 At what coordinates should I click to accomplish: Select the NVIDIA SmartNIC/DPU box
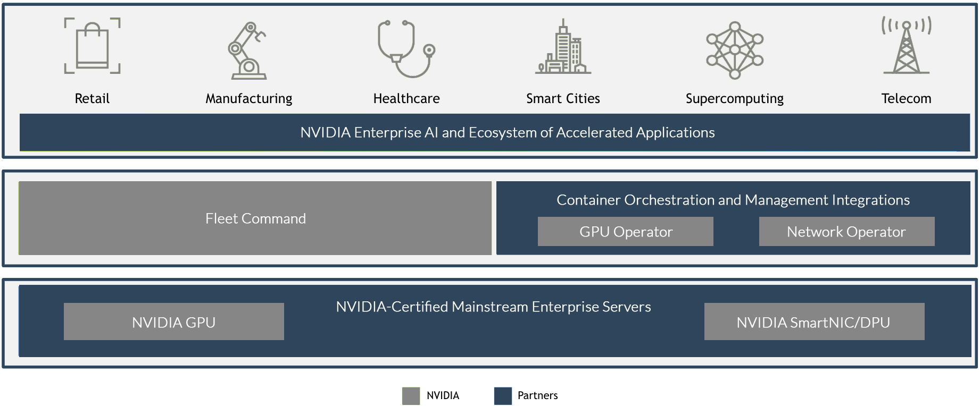tap(814, 322)
